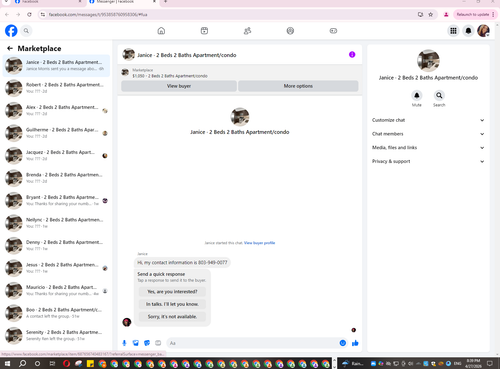
Task: Open Guilherme chat in list
Action: pos(56,133)
